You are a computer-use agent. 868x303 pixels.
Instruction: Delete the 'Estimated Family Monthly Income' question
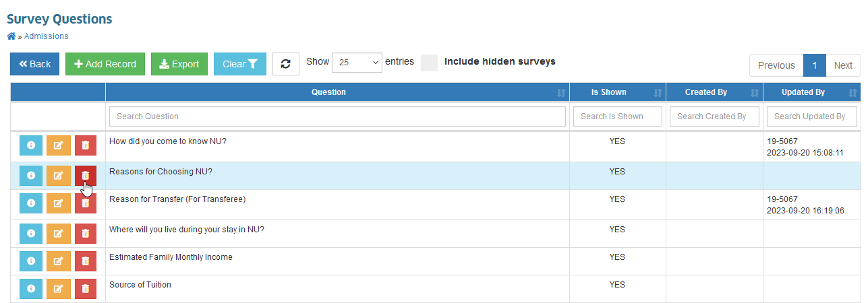click(x=86, y=261)
